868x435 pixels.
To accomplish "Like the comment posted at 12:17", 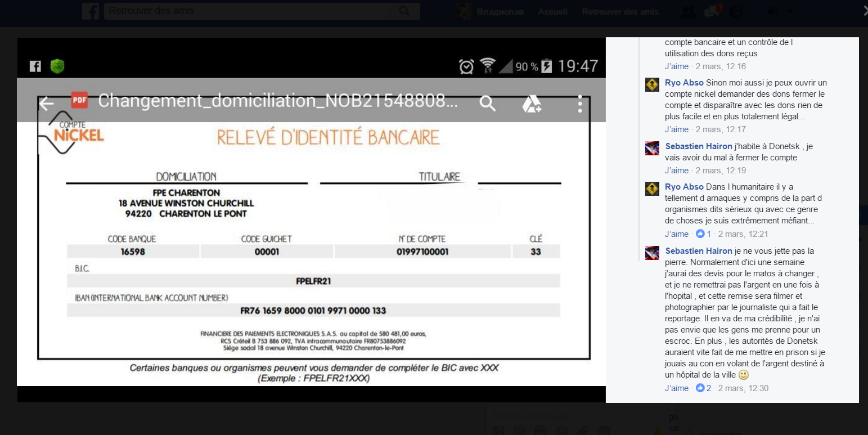I will (677, 129).
